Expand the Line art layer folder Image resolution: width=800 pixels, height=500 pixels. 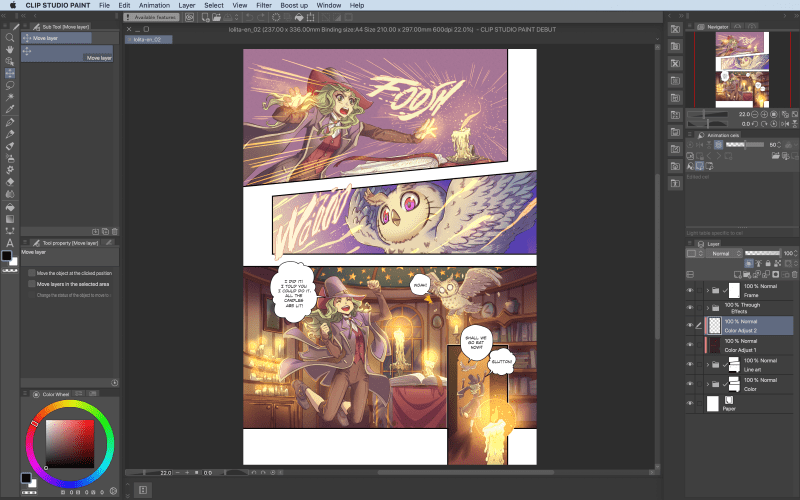click(x=707, y=365)
